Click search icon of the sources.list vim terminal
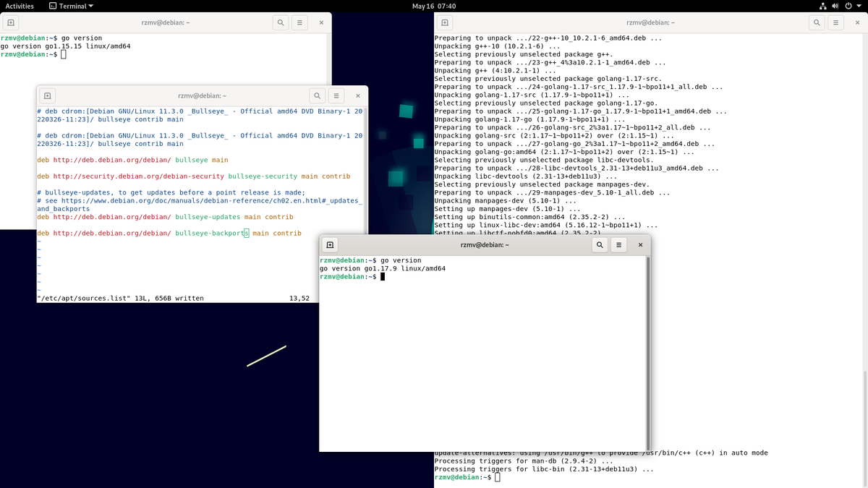This screenshot has height=488, width=868. [x=317, y=95]
